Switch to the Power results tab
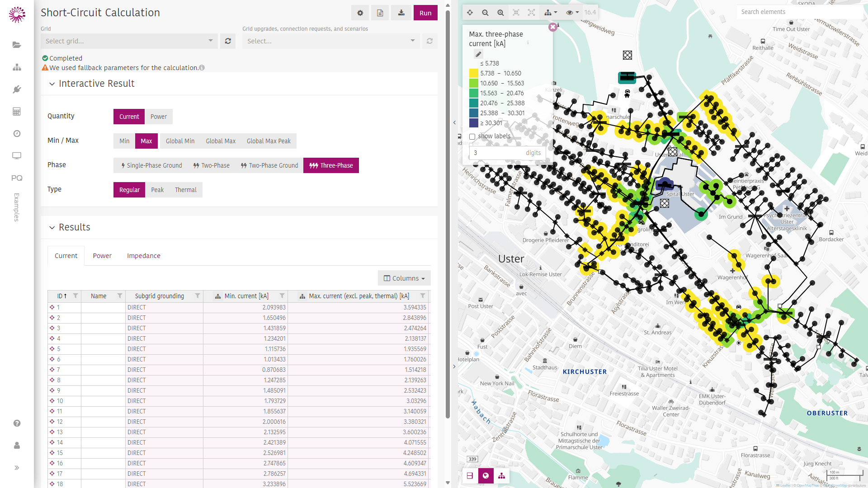Image resolution: width=868 pixels, height=488 pixels. click(102, 256)
